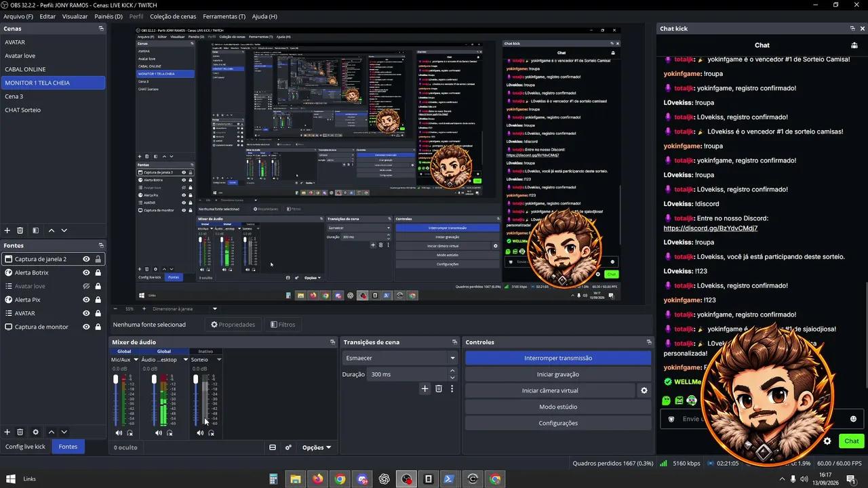This screenshot has width=868, height=488.
Task: Add a scene transition with plus icon
Action: coord(425,388)
